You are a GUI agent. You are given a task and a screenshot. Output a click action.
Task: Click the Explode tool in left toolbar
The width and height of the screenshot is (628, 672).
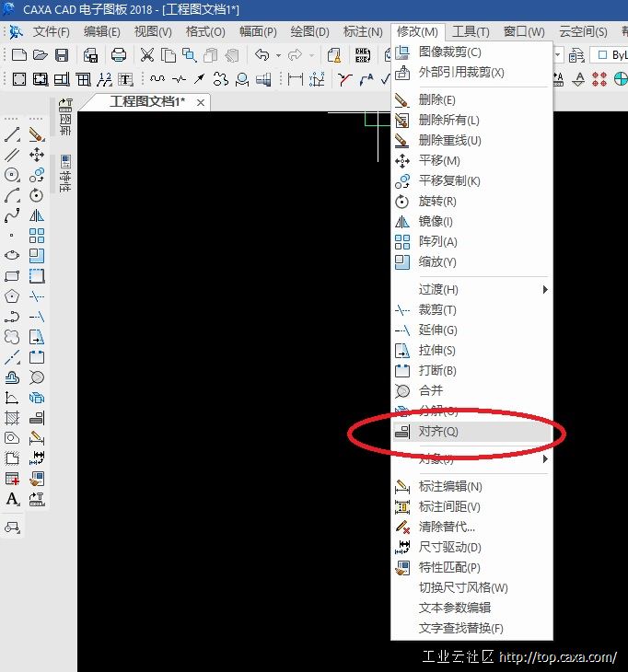click(x=37, y=398)
